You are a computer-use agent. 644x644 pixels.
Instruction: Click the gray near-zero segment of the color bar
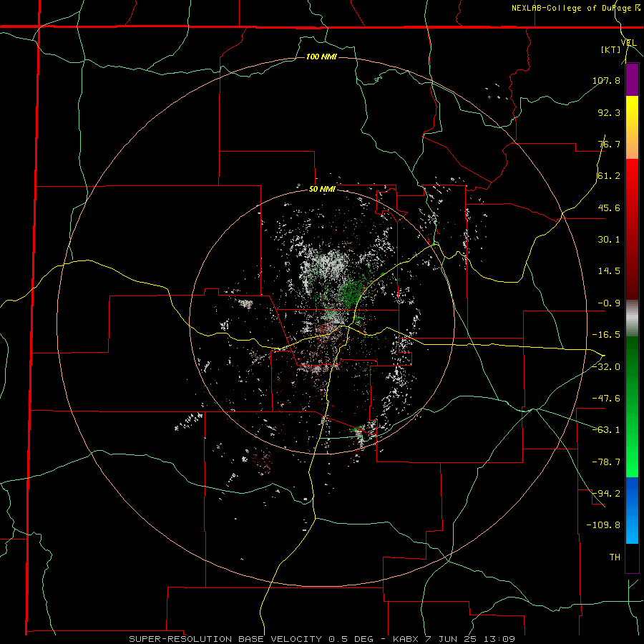[x=632, y=318]
